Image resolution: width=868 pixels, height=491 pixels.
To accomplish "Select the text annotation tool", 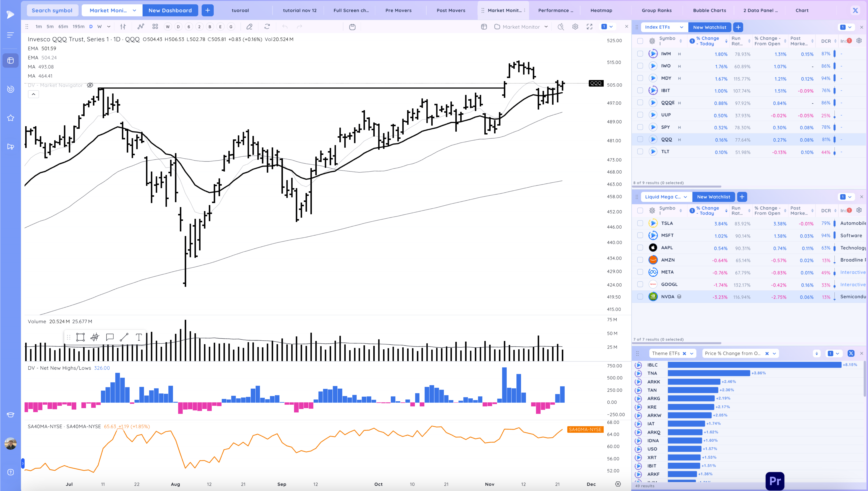I will click(139, 337).
